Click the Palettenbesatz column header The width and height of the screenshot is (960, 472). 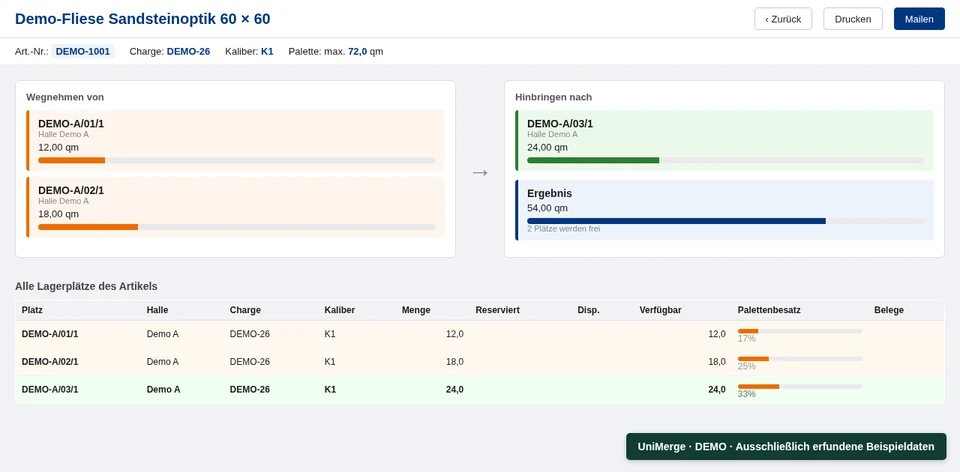tap(769, 310)
